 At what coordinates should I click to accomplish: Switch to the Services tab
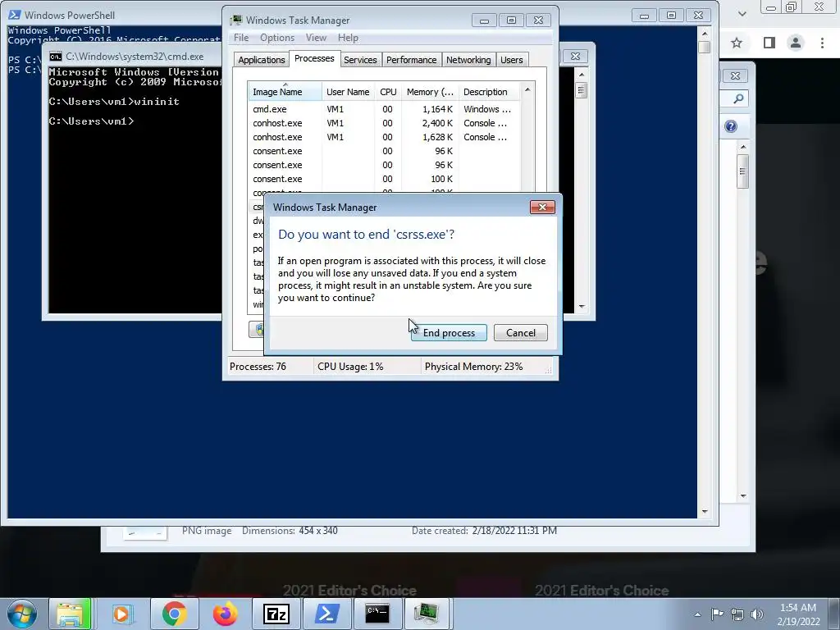pyautogui.click(x=360, y=60)
